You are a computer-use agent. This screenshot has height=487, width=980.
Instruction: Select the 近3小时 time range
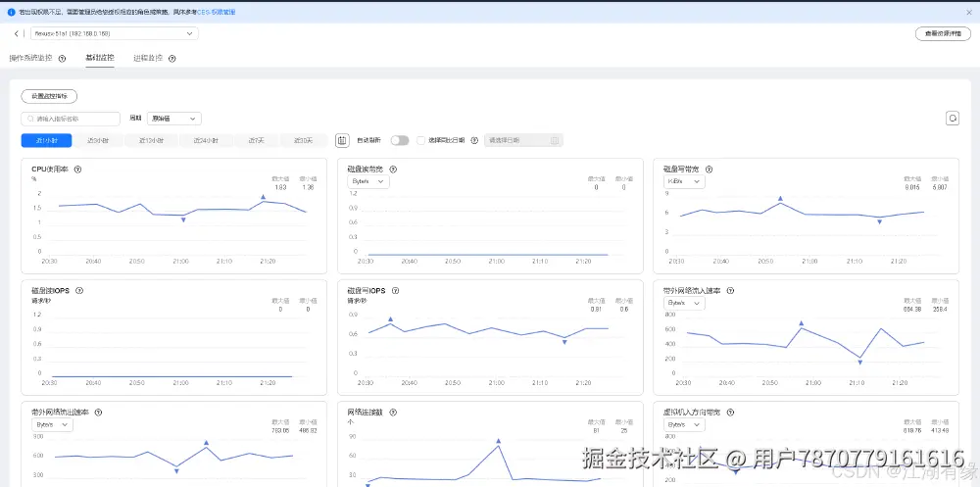coord(98,141)
